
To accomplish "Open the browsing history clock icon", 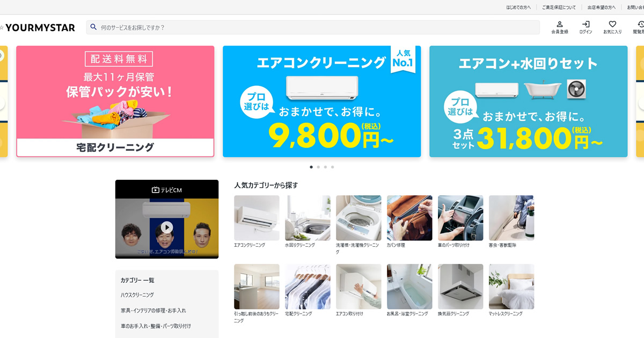I will tap(641, 24).
